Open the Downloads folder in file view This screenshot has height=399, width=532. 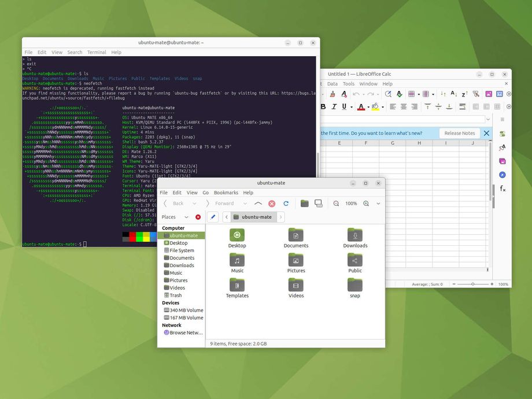point(355,237)
